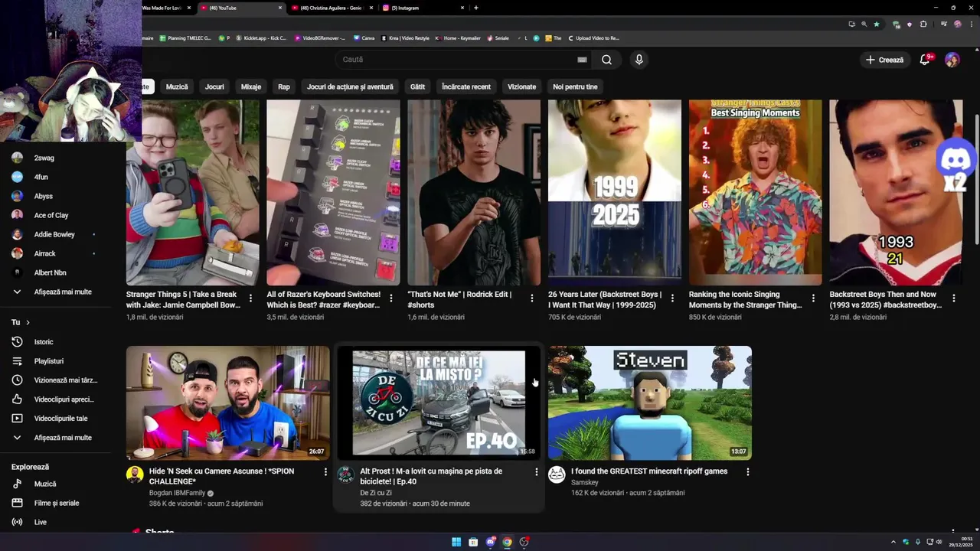Show hidden system tray icons
The height and width of the screenshot is (551, 980).
coord(893,542)
